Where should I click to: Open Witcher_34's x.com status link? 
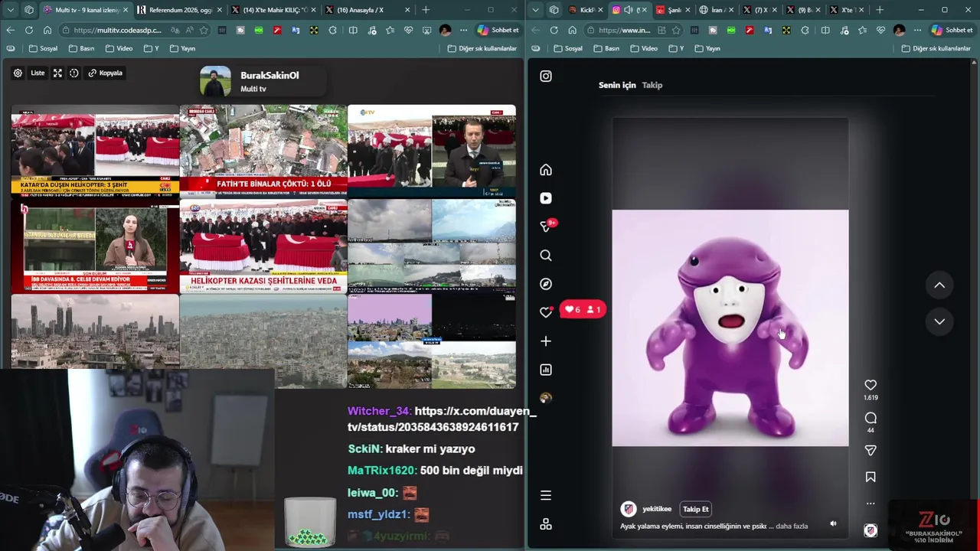point(442,419)
